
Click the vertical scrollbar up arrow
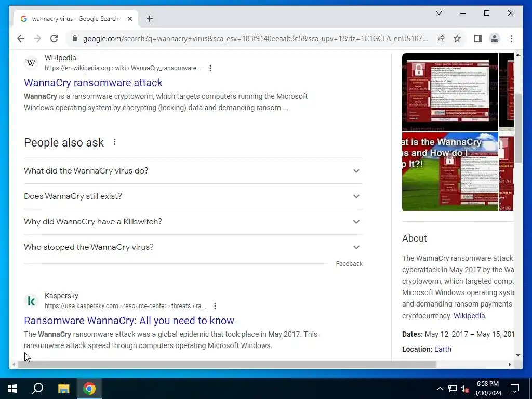click(518, 55)
